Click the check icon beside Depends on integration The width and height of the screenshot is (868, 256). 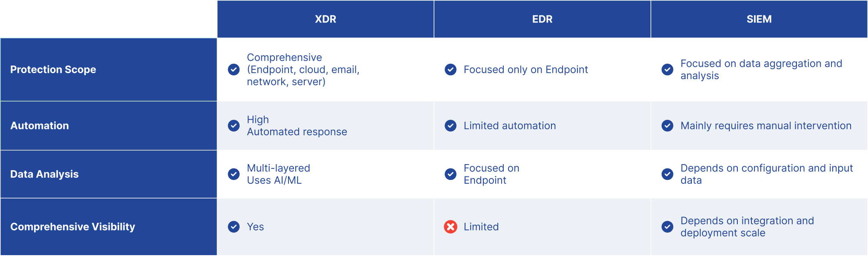point(668,227)
